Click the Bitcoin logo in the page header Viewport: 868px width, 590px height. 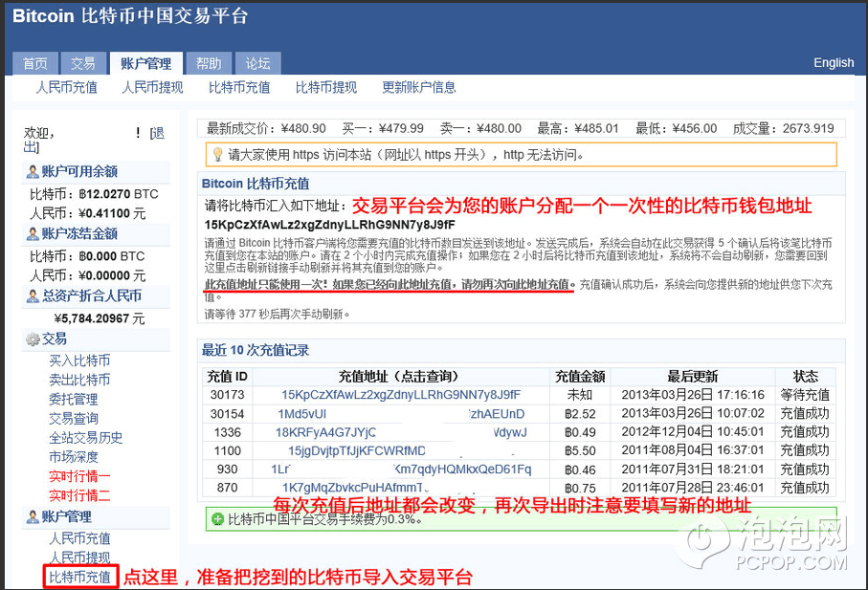point(43,16)
